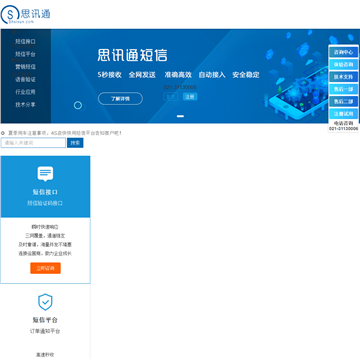Select 营销短信 in the left banner menu
Image resolution: width=360 pixels, height=360 pixels.
point(25,67)
